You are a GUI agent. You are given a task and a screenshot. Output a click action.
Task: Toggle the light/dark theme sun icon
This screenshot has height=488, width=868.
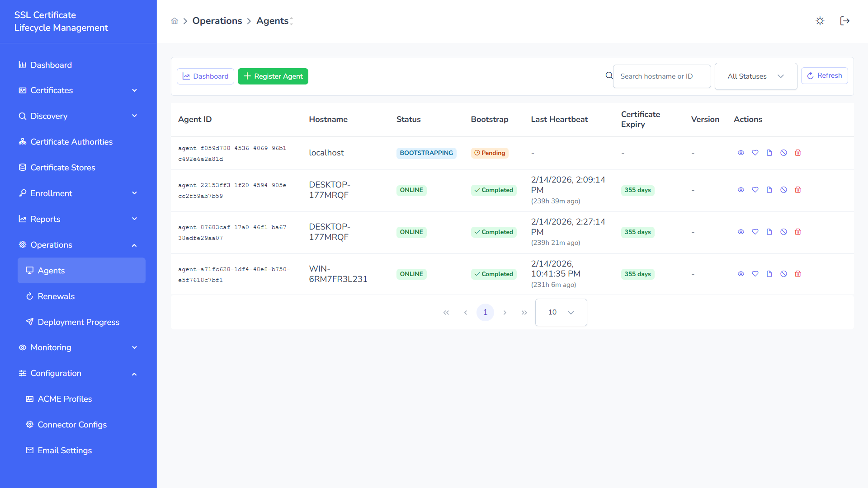click(x=820, y=21)
